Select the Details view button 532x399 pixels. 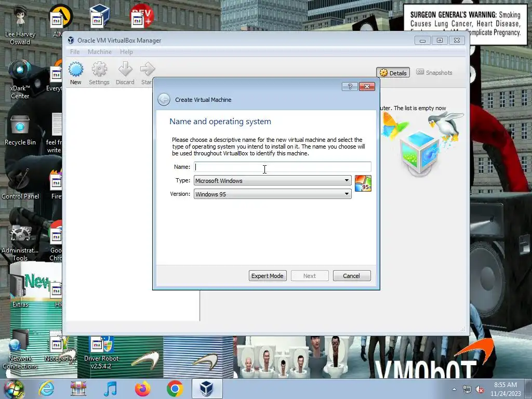pos(393,73)
